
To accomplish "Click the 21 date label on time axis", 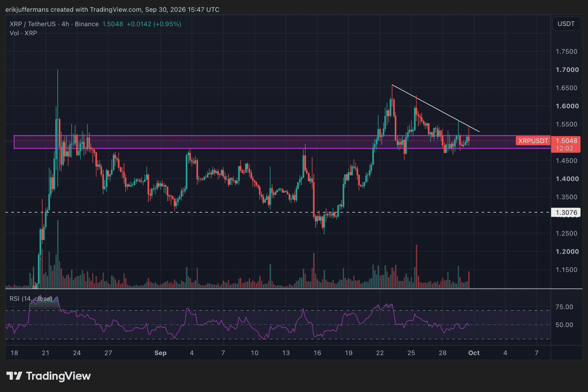I will click(x=45, y=353).
